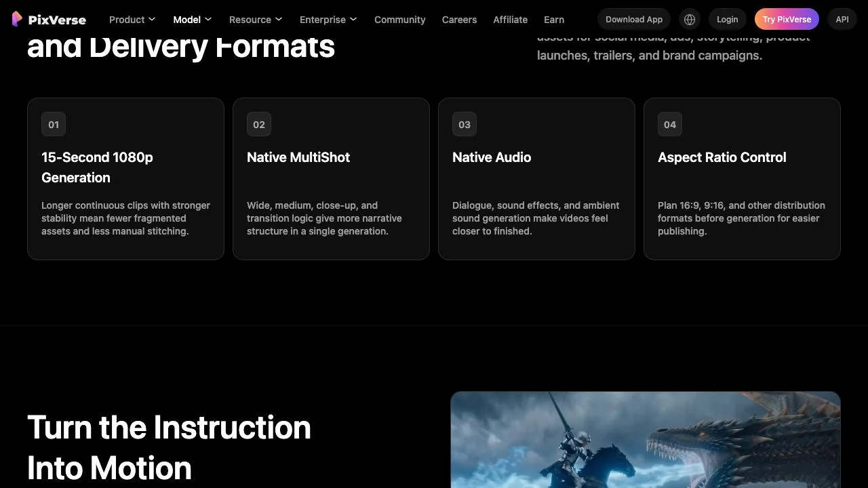Image resolution: width=868 pixels, height=488 pixels.
Task: Click the 01 number badge
Action: coord(54,125)
